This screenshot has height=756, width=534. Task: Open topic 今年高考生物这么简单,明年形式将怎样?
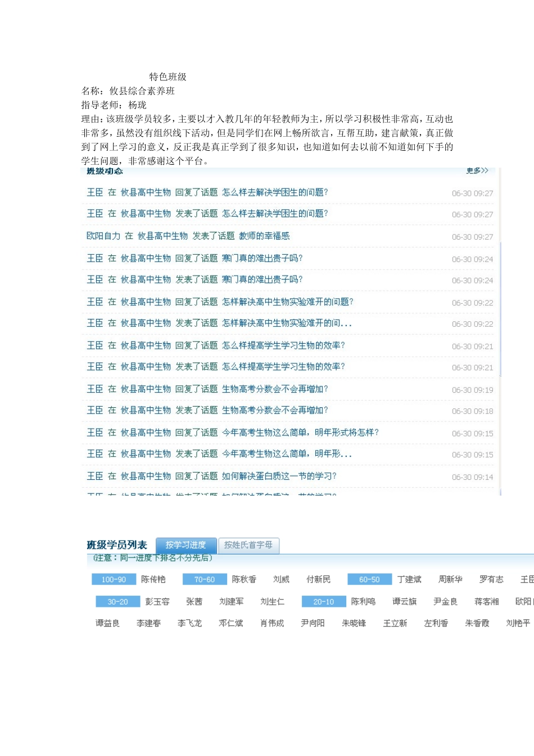point(300,433)
